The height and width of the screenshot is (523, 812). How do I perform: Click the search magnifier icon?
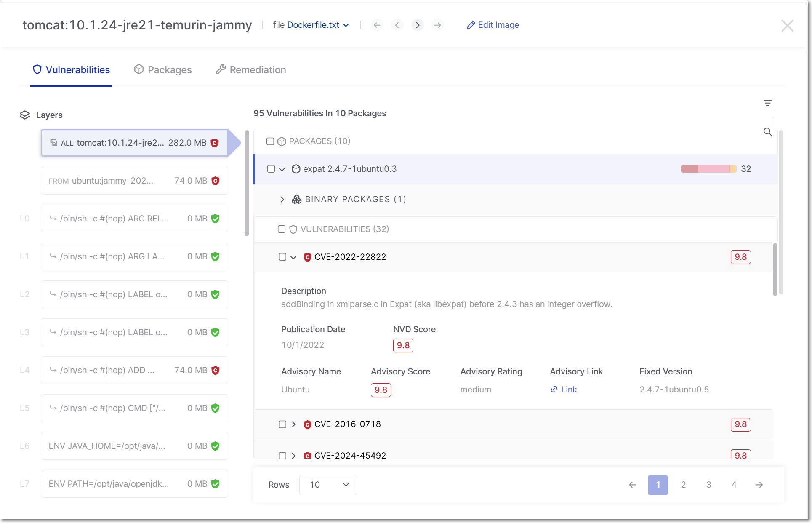[x=767, y=132]
